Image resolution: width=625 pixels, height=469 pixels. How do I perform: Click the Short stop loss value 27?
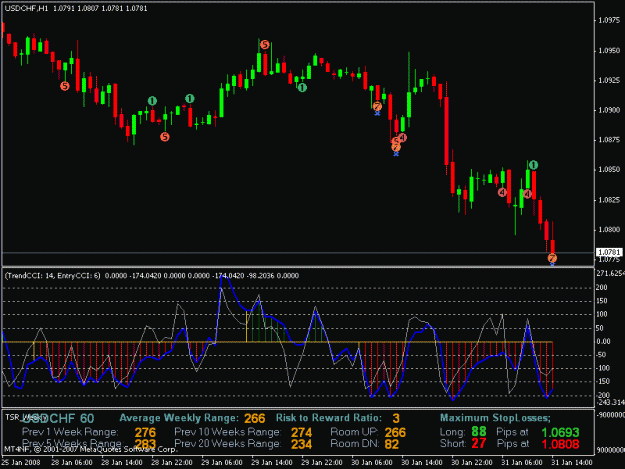[x=479, y=443]
